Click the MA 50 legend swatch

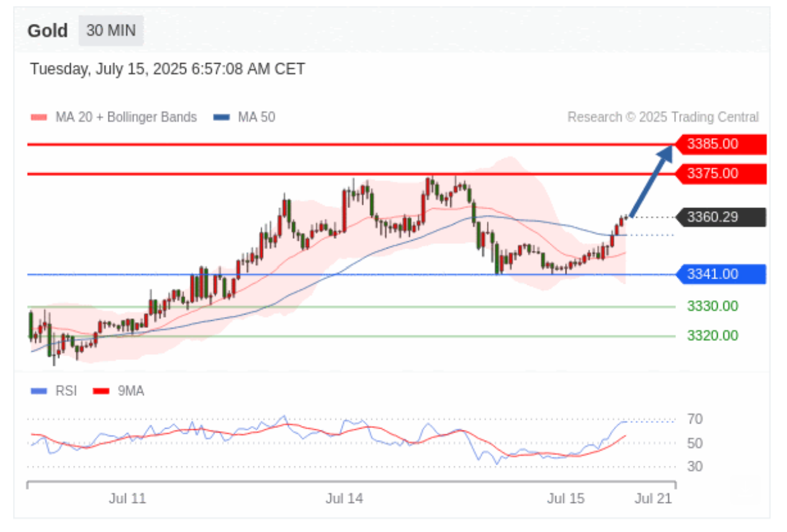click(x=221, y=117)
